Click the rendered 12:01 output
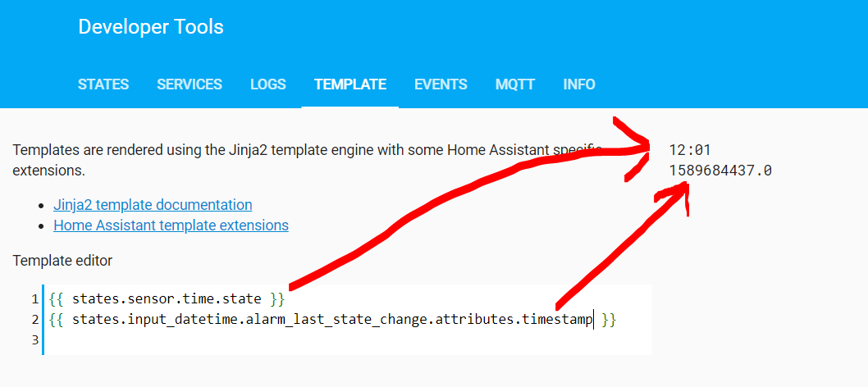The height and width of the screenshot is (387, 868). (x=689, y=150)
